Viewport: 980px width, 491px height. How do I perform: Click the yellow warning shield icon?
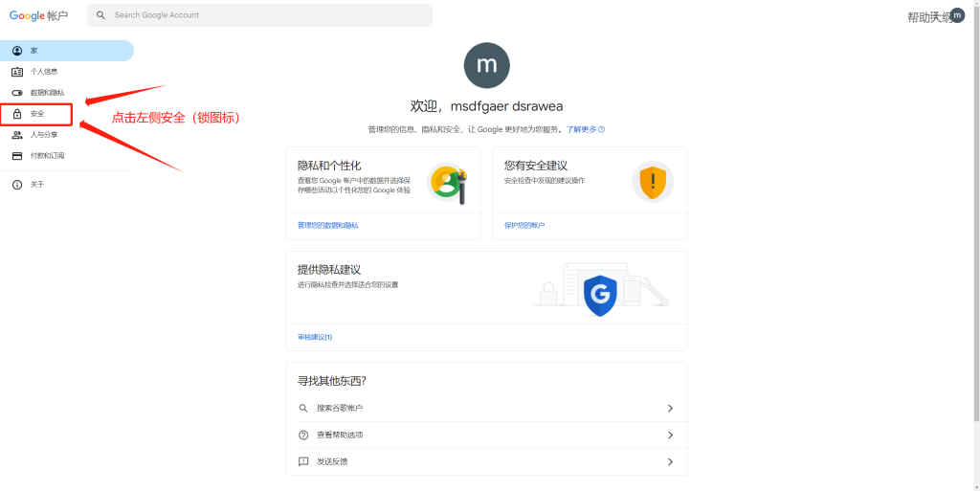coord(653,182)
